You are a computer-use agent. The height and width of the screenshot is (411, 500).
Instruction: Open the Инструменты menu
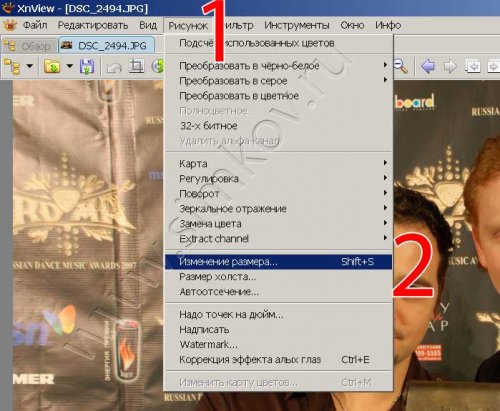tap(296, 25)
